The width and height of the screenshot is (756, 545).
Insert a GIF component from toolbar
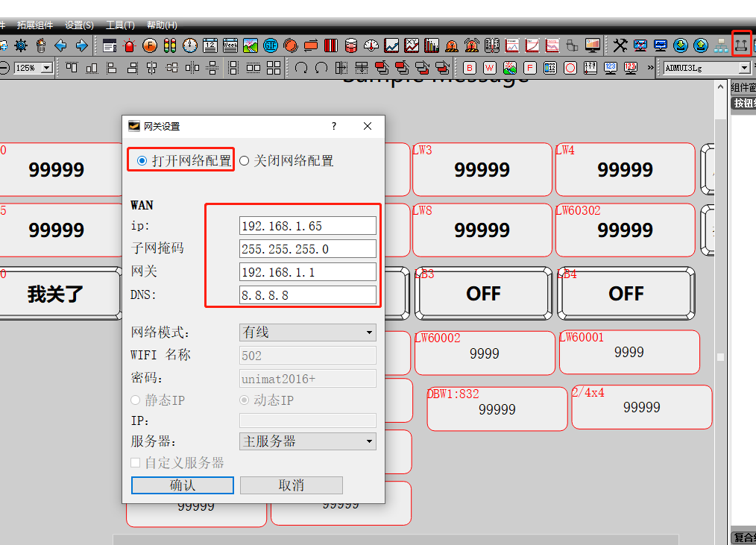click(270, 45)
